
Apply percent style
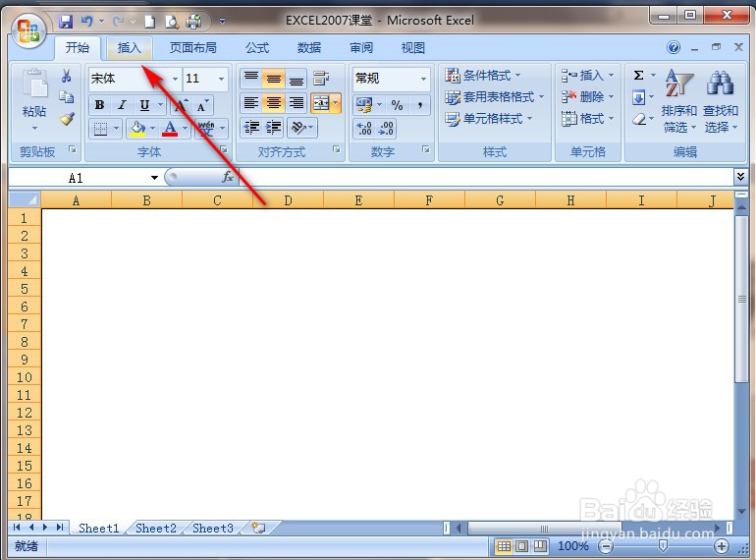point(397,105)
